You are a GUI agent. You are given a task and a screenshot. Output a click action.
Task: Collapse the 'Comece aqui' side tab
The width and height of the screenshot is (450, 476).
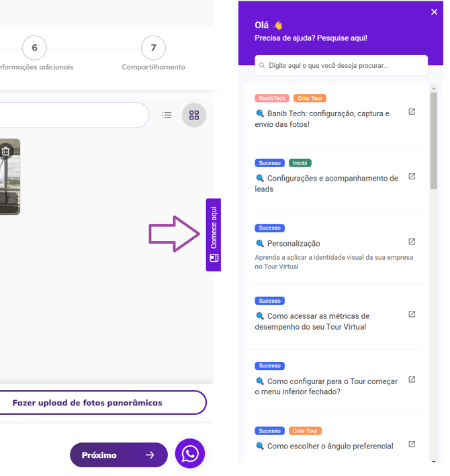[x=214, y=234]
